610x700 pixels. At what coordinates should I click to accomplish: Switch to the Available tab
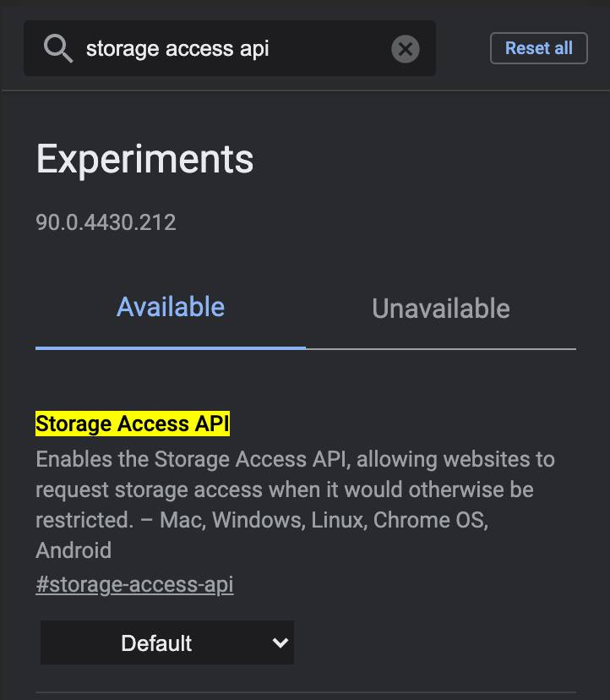pos(171,307)
